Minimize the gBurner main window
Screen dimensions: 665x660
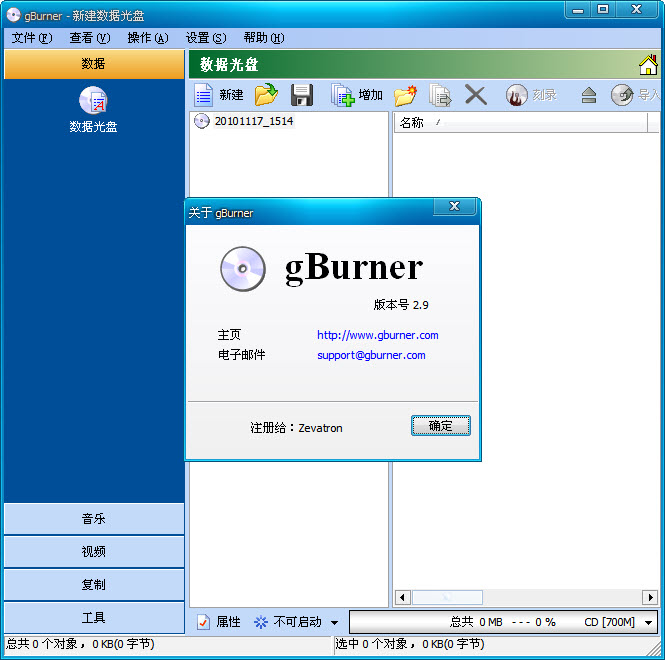(578, 10)
